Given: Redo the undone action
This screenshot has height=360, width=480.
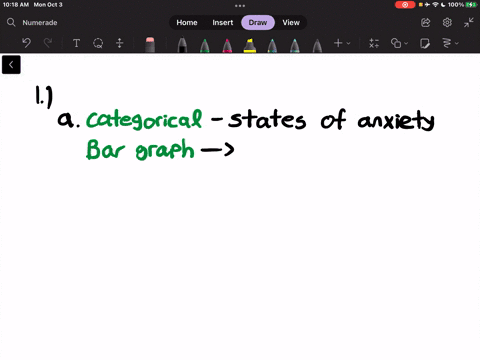Looking at the screenshot, I should click(x=48, y=43).
